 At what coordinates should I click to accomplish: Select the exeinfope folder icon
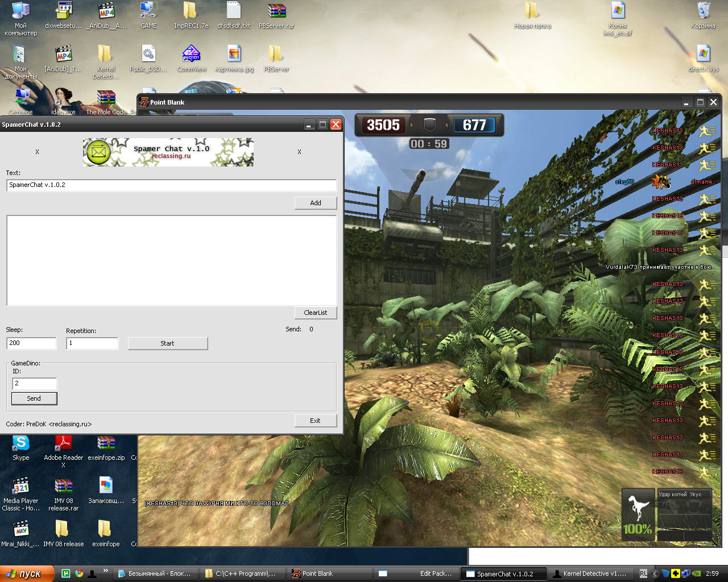(x=106, y=534)
